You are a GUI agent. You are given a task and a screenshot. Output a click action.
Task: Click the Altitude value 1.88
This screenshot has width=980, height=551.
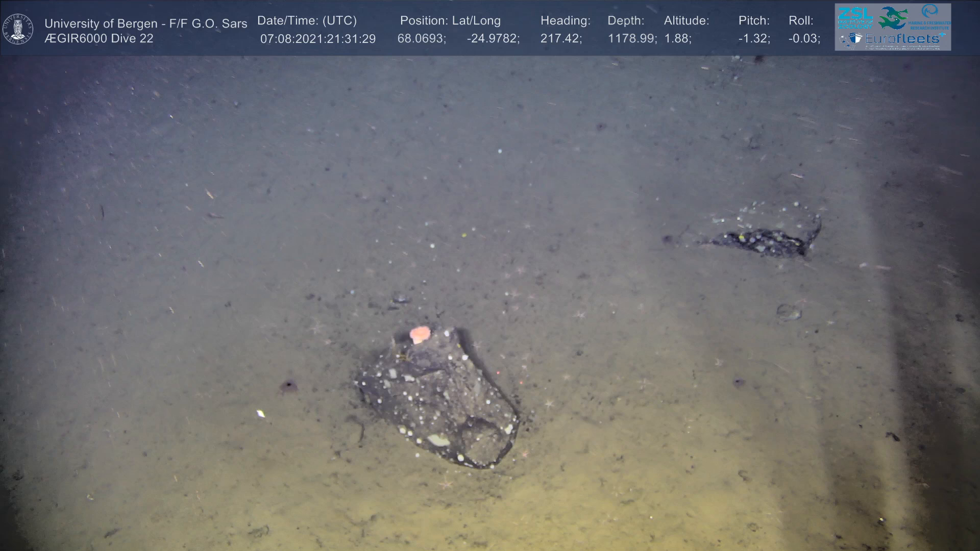click(x=677, y=39)
